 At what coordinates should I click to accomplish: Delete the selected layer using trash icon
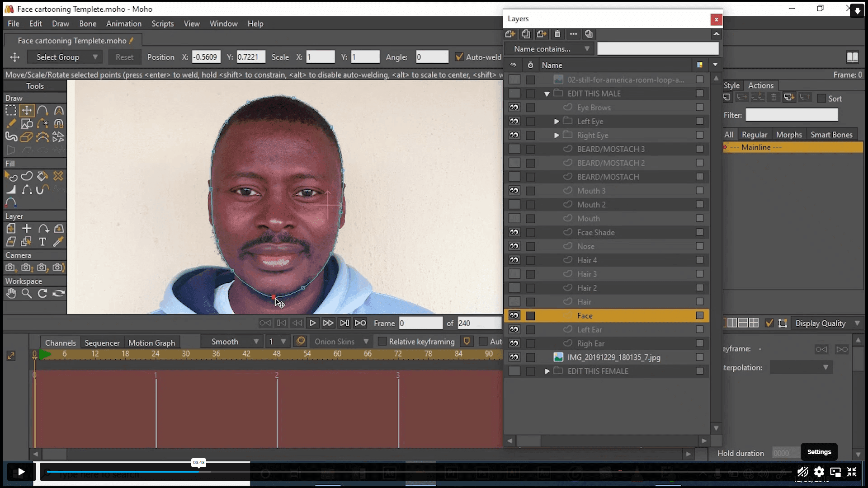pyautogui.click(x=557, y=34)
